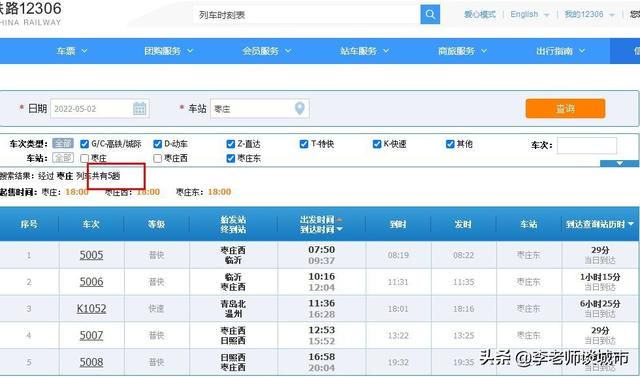Toggle the G/C-高铁/城际 checkbox

click(84, 144)
